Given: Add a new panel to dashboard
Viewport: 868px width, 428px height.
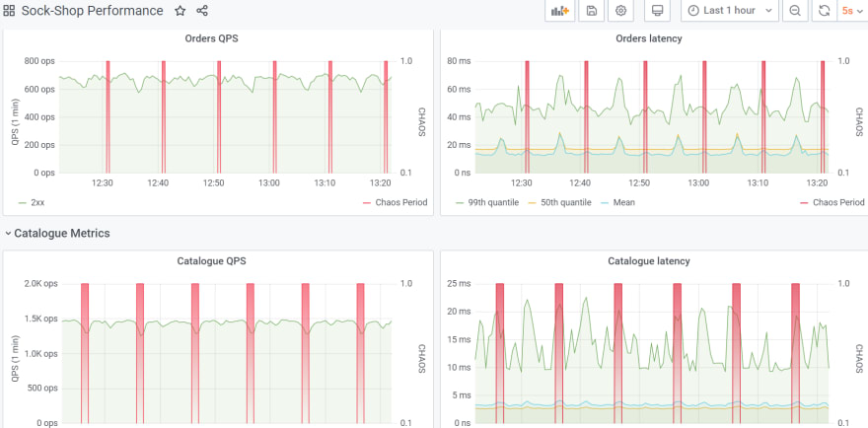Looking at the screenshot, I should click(x=560, y=11).
